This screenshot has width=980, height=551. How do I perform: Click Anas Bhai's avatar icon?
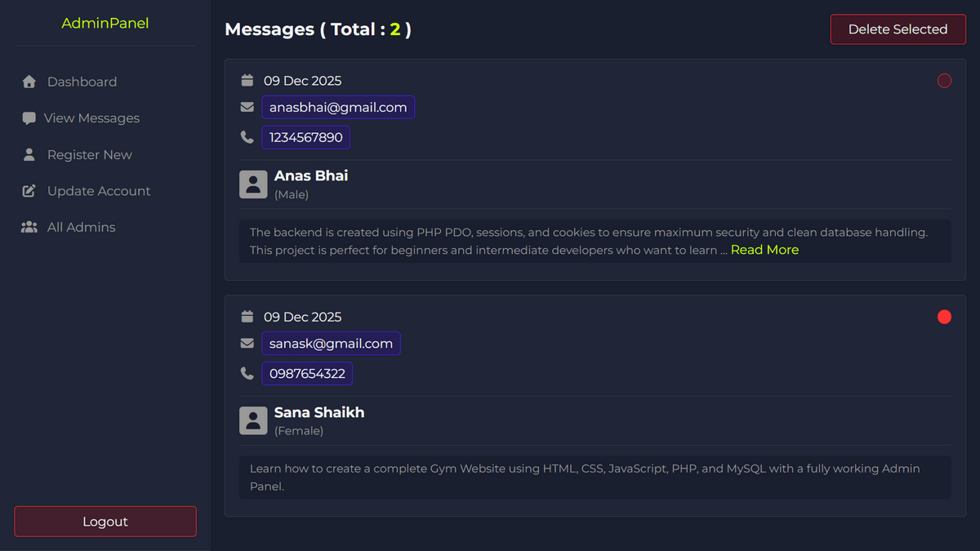tap(253, 184)
